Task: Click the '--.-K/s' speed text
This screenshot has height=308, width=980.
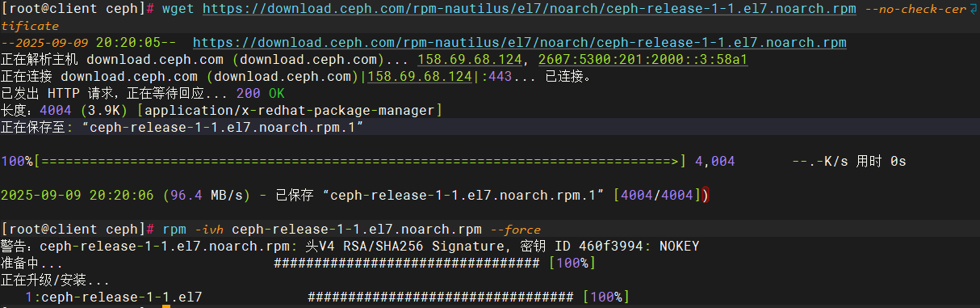Action: [821, 162]
